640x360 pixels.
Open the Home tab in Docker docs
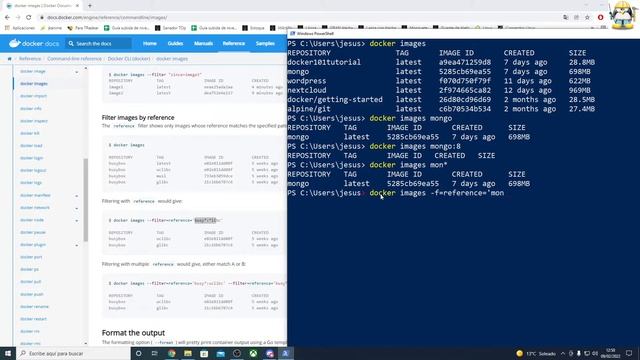coord(150,43)
